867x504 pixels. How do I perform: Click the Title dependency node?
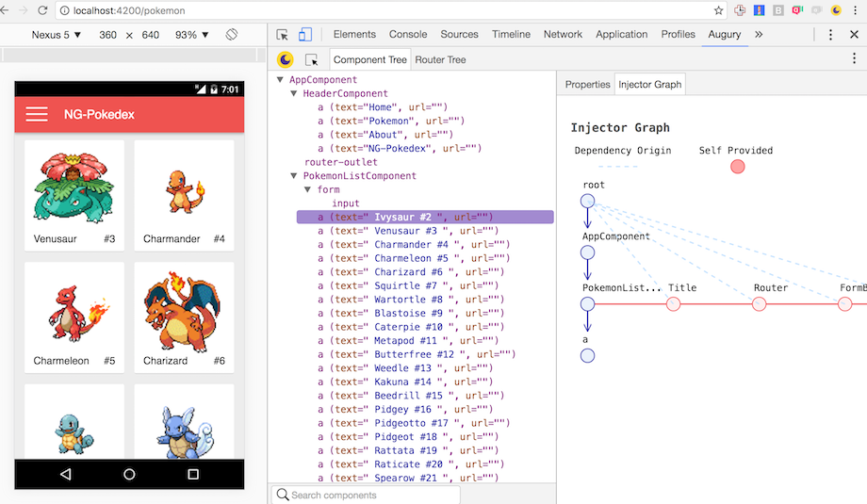(x=674, y=304)
